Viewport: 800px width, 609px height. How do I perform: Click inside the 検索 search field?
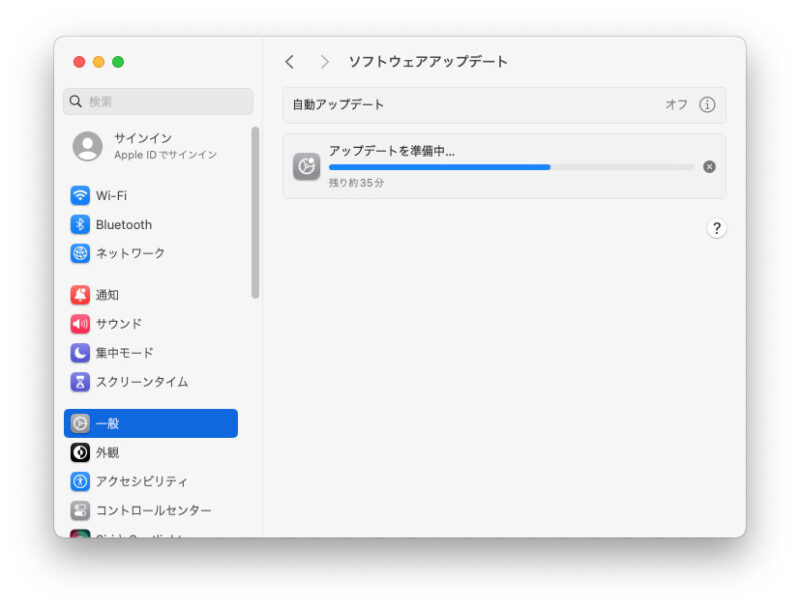[158, 101]
